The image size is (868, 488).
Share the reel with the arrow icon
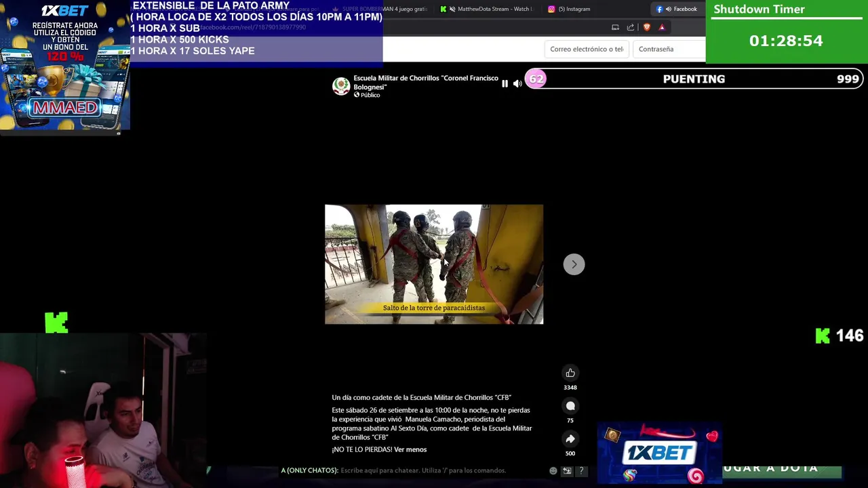[x=570, y=439]
